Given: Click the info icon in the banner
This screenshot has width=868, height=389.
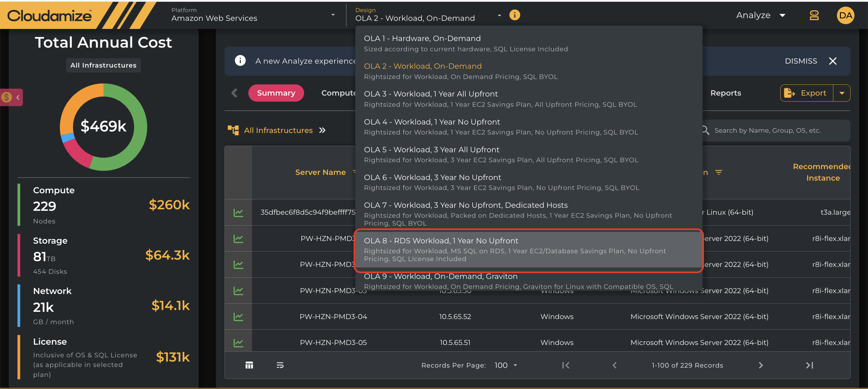Looking at the screenshot, I should tap(240, 61).
